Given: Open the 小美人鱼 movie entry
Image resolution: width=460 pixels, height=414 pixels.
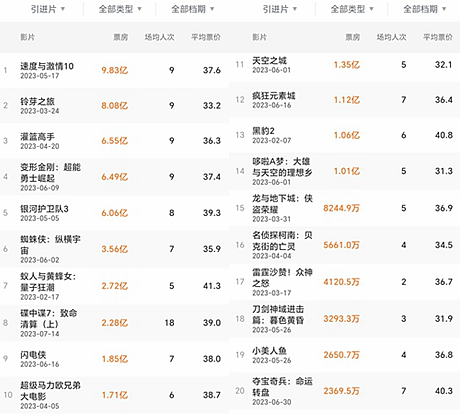Looking at the screenshot, I should tap(269, 351).
